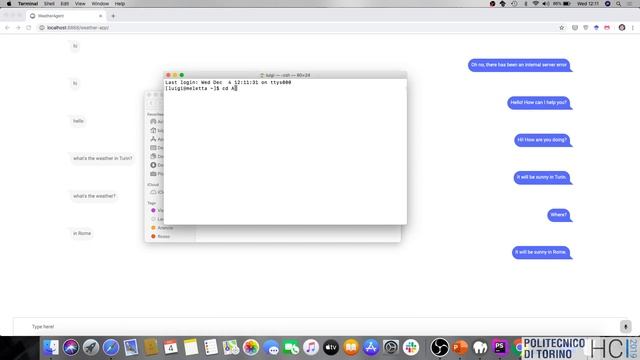Image resolution: width=640 pixels, height=360 pixels.
Task: Click bot reply 'It will be sunny in Rome.'
Action: point(541,252)
